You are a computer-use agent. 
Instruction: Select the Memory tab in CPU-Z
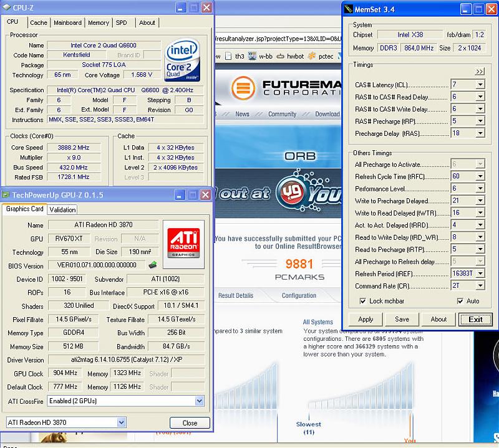tap(99, 22)
